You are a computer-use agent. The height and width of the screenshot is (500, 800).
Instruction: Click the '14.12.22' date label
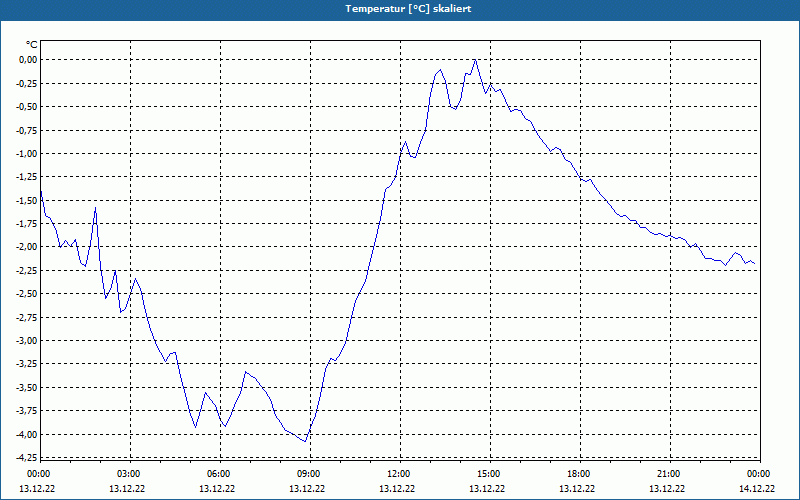click(757, 489)
